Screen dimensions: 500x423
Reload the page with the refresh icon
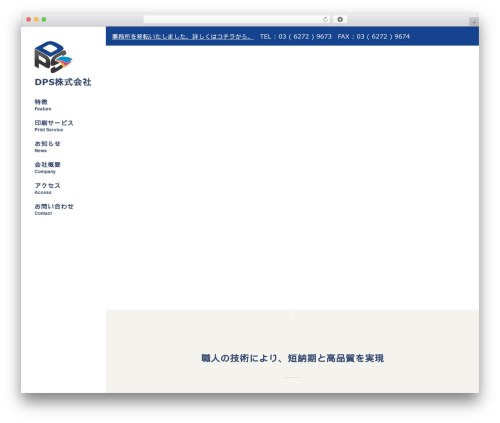click(x=325, y=19)
